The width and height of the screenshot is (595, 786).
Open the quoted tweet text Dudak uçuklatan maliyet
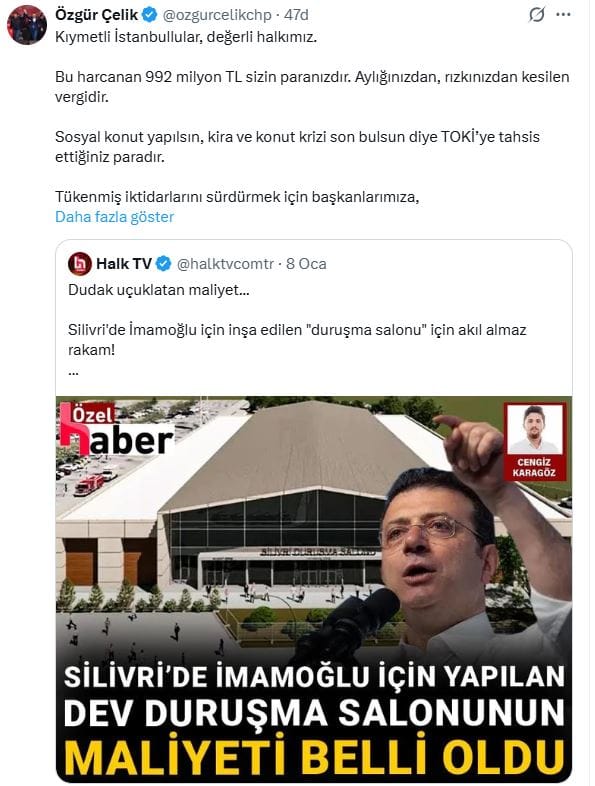click(x=159, y=290)
